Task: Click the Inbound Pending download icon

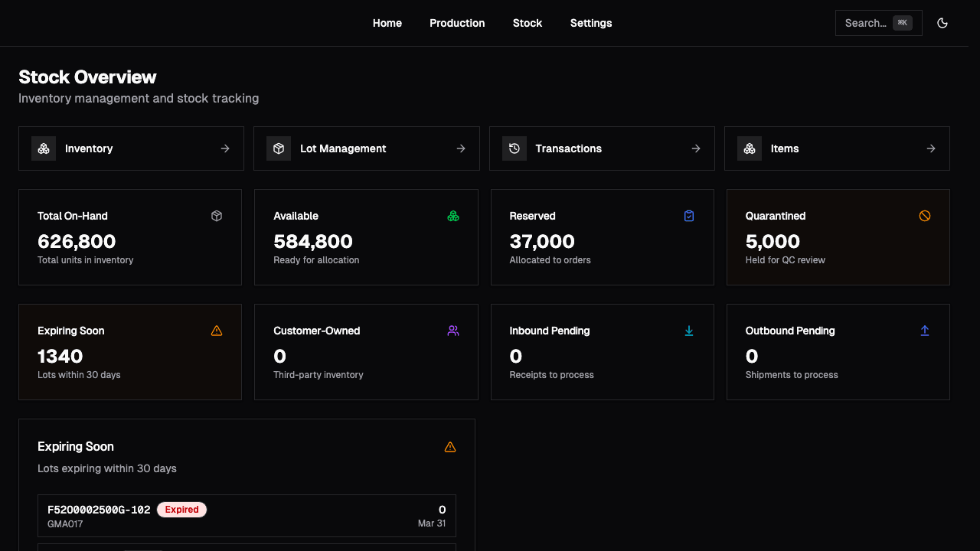Action: pos(689,331)
